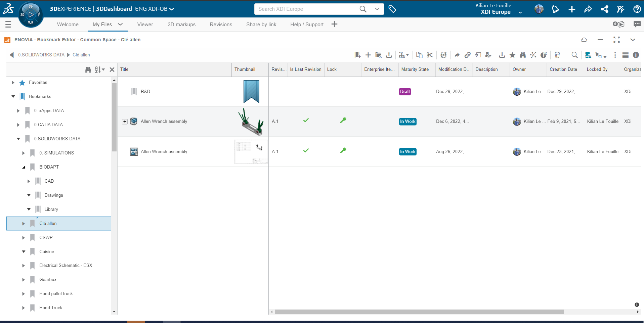The height and width of the screenshot is (323, 644).
Task: Open the XDI Europe platform dropdown
Action: 520,12
